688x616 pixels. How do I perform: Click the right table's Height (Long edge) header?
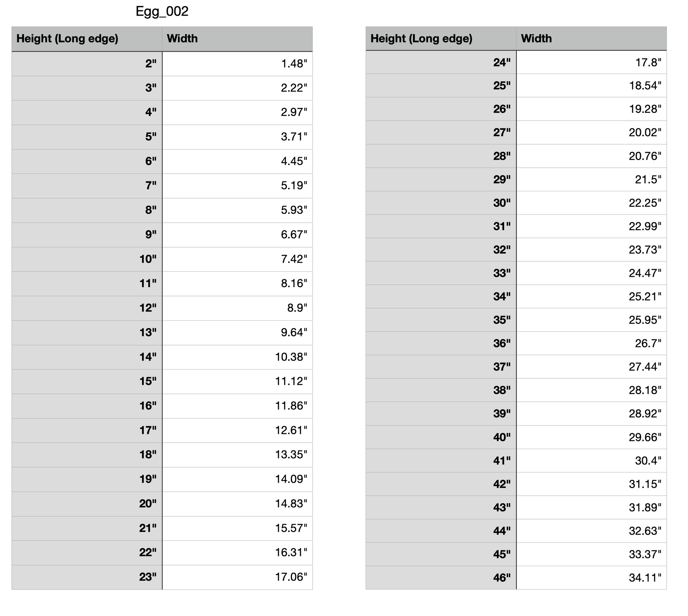tap(441, 38)
